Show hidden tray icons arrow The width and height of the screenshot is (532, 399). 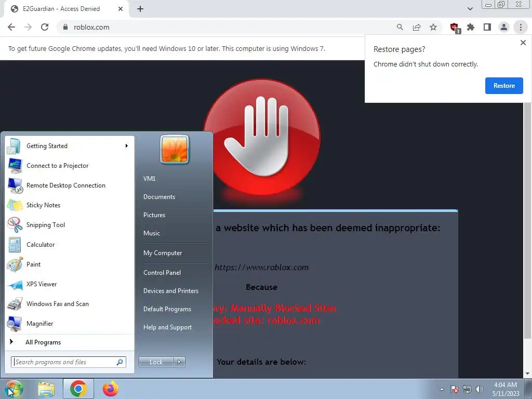tap(442, 389)
